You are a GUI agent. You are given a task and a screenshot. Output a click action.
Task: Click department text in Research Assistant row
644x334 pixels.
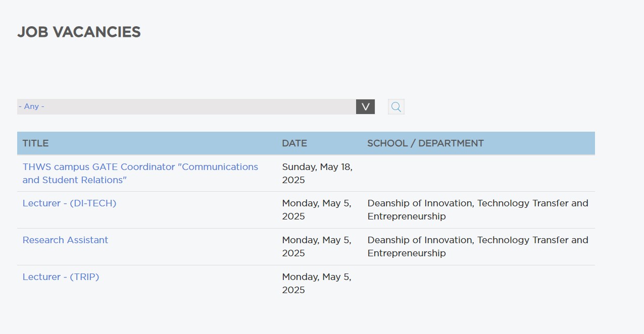[478, 246]
